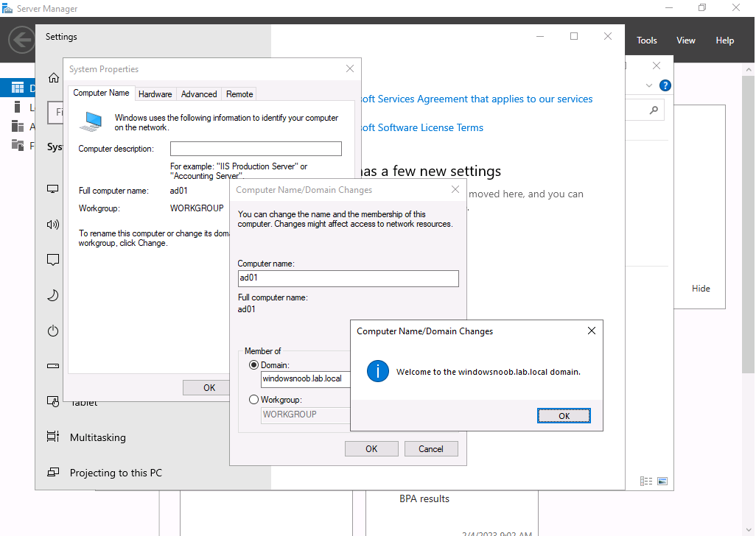Open Display settings monitor icon

coord(52,188)
